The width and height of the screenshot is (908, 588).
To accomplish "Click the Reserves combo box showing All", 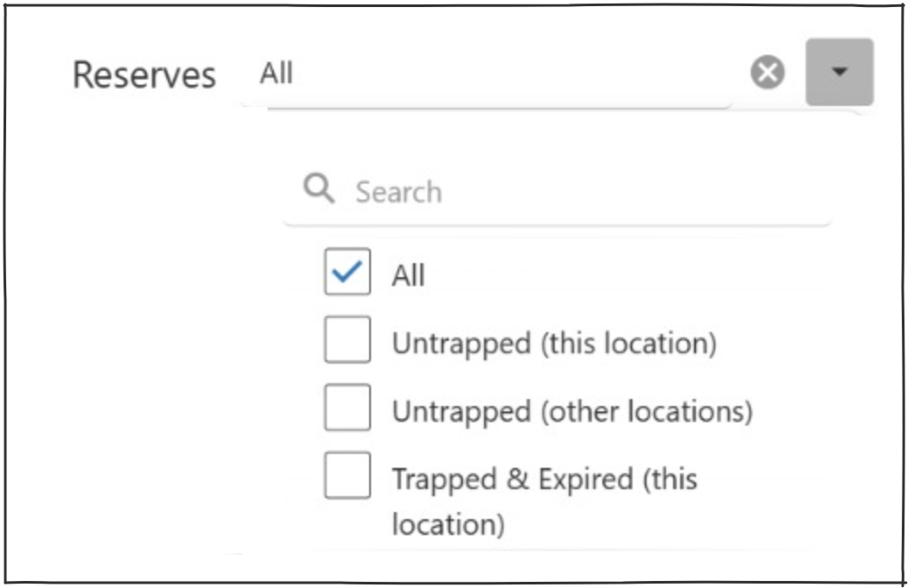I will pyautogui.click(x=495, y=73).
